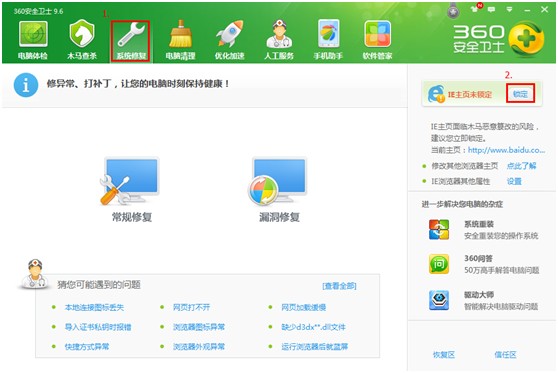This screenshot has width=558, height=373.
Task: Open 系统重装 icon in sidebar
Action: 439,230
